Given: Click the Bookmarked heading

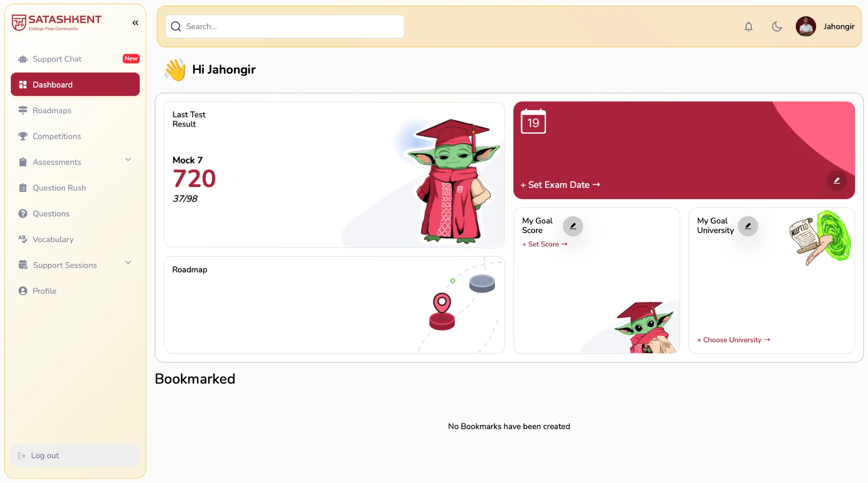Looking at the screenshot, I should click(195, 379).
